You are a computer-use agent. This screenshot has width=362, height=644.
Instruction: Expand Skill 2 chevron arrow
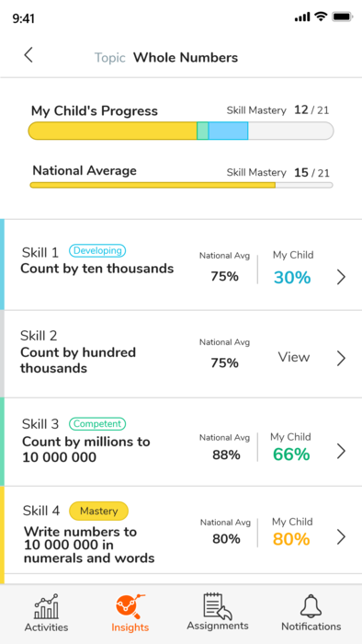click(x=341, y=359)
